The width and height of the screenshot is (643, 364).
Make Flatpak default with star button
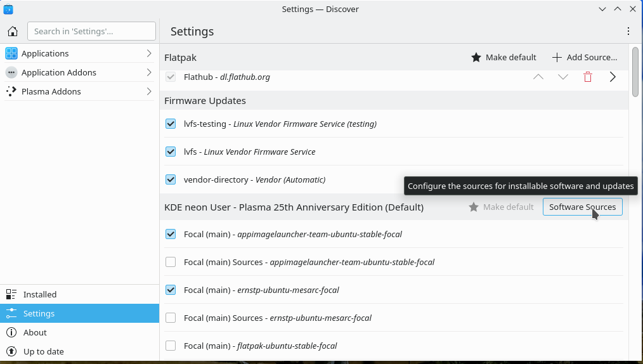[x=504, y=57]
